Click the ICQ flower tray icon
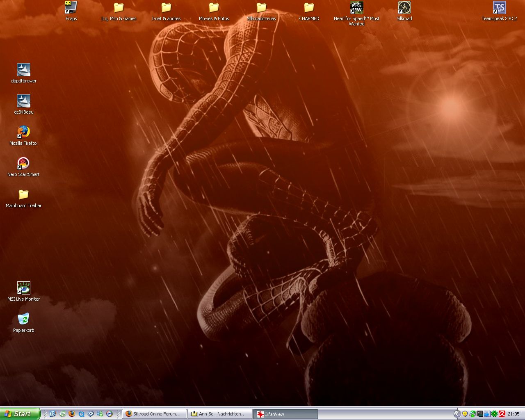Image resolution: width=525 pixels, height=420 pixels. click(x=494, y=414)
